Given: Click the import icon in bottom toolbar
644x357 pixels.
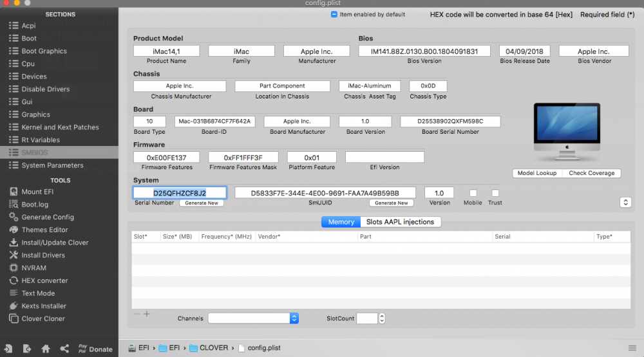Looking at the screenshot, I should [x=8, y=349].
